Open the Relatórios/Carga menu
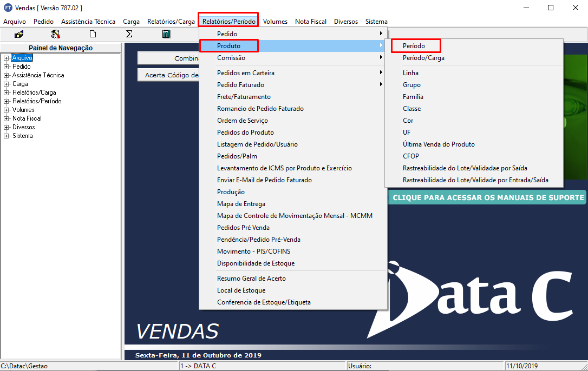 [171, 21]
